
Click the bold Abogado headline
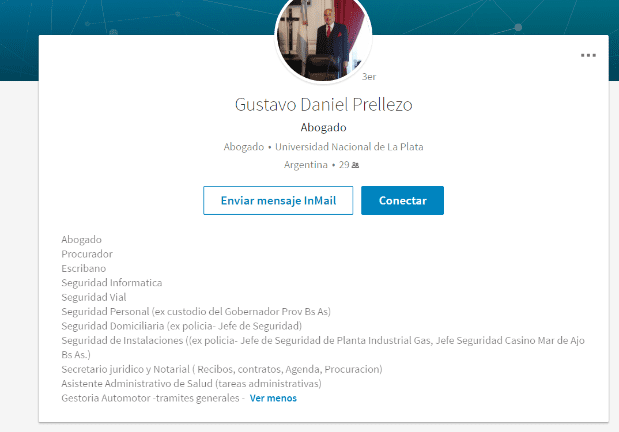(323, 127)
